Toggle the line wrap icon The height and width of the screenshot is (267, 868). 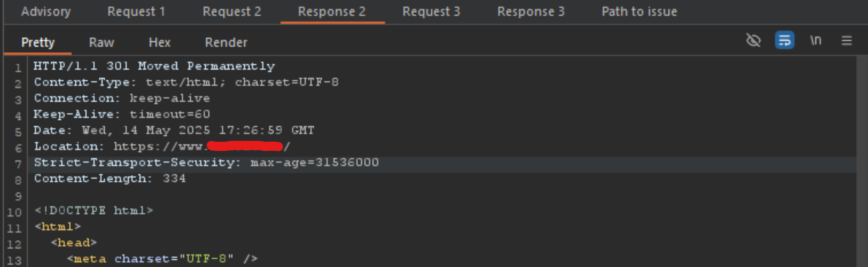pos(784,40)
